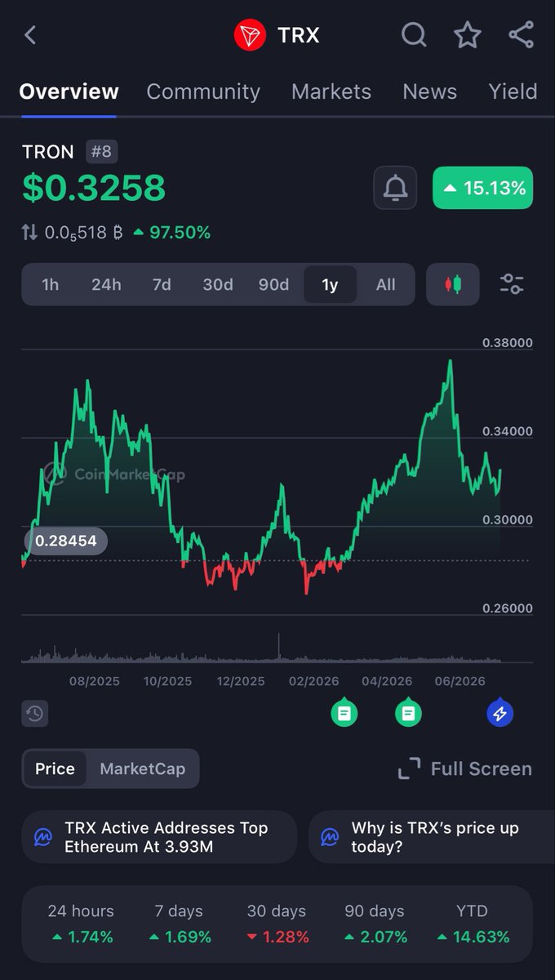Tap the swap arrows beside BTC price
This screenshot has width=555, height=980.
point(29,233)
